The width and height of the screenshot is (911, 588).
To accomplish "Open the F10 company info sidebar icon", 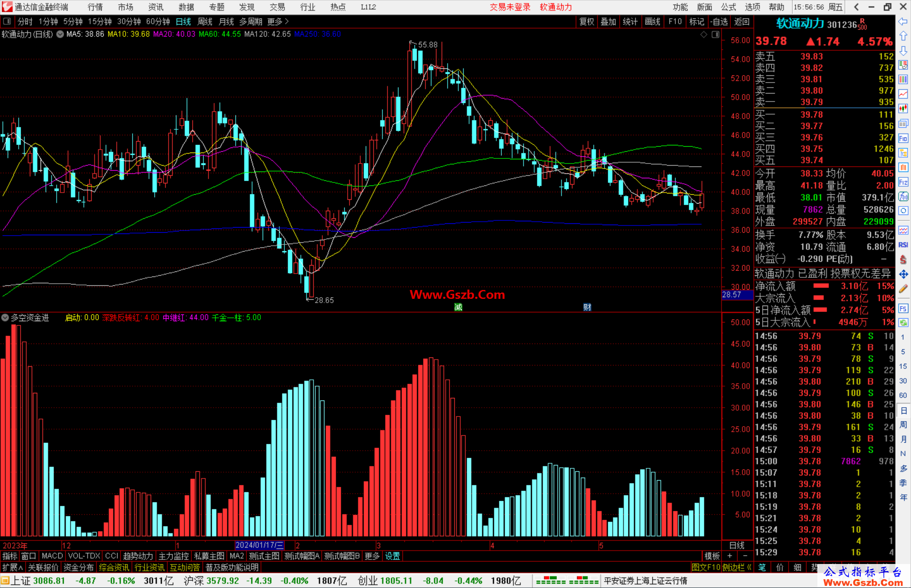I will pyautogui.click(x=903, y=138).
